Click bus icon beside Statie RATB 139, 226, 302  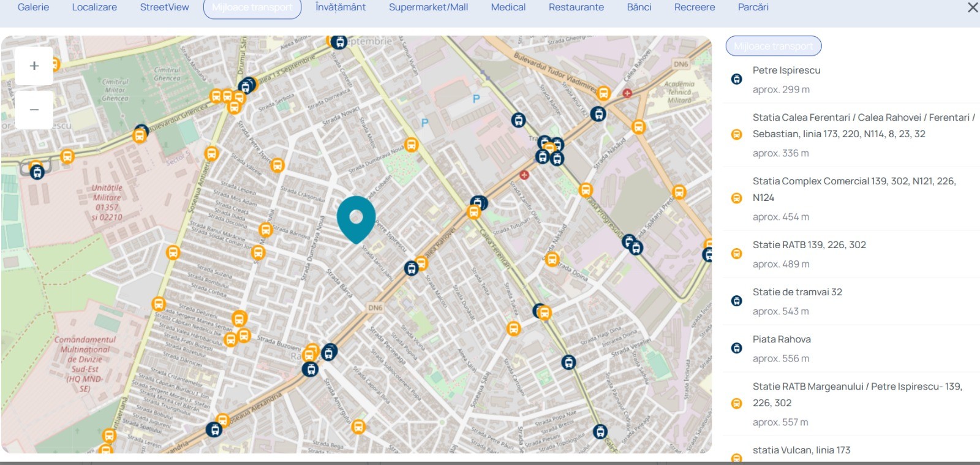click(x=737, y=254)
